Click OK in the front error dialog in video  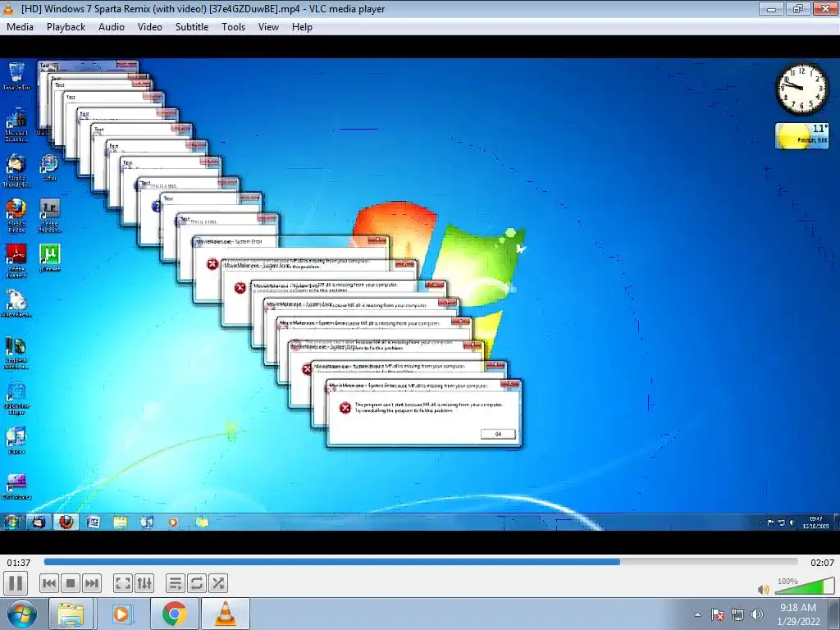click(498, 434)
